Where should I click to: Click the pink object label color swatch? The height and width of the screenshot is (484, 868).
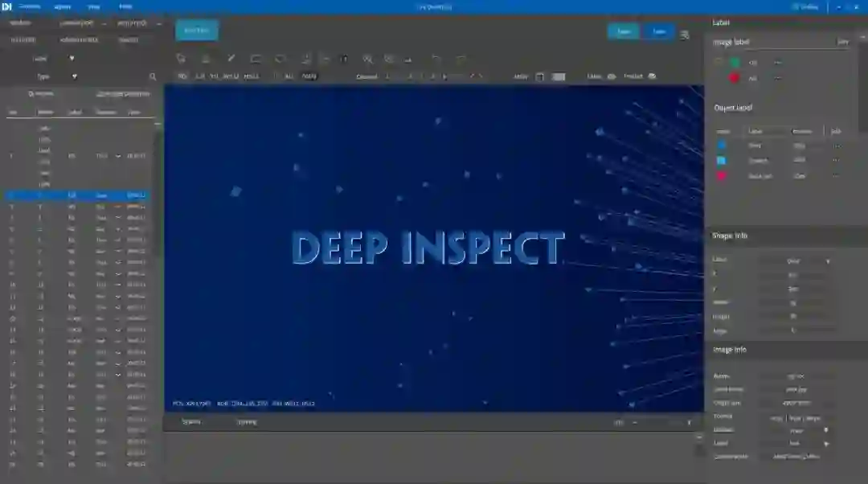tap(721, 176)
